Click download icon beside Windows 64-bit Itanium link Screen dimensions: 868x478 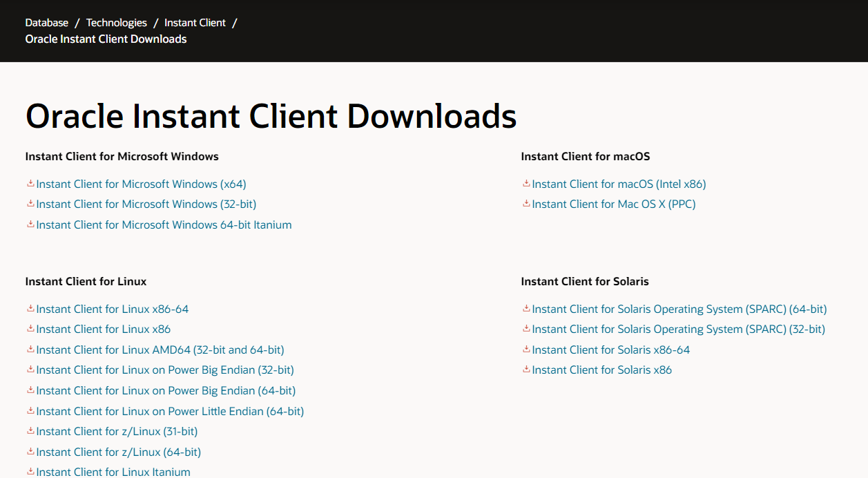[30, 224]
